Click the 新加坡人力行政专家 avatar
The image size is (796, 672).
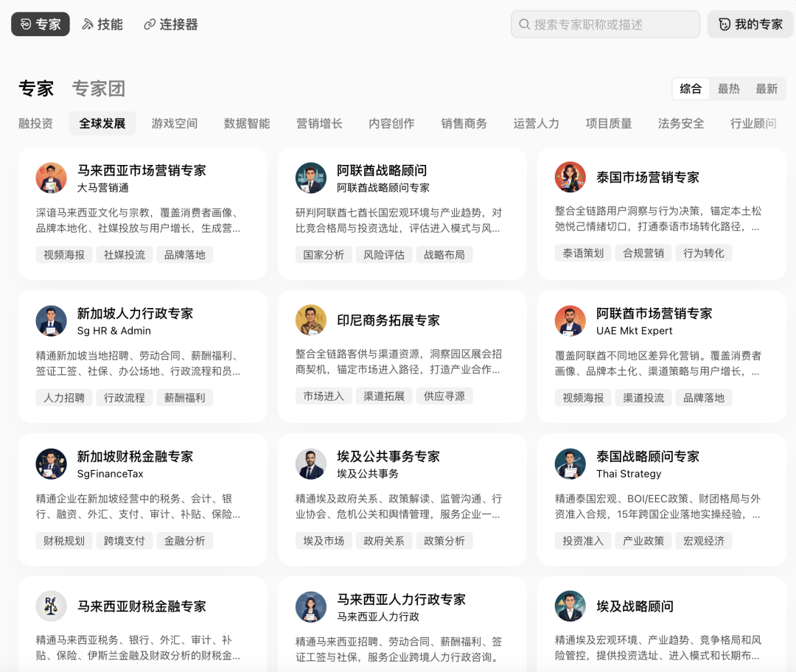(52, 321)
